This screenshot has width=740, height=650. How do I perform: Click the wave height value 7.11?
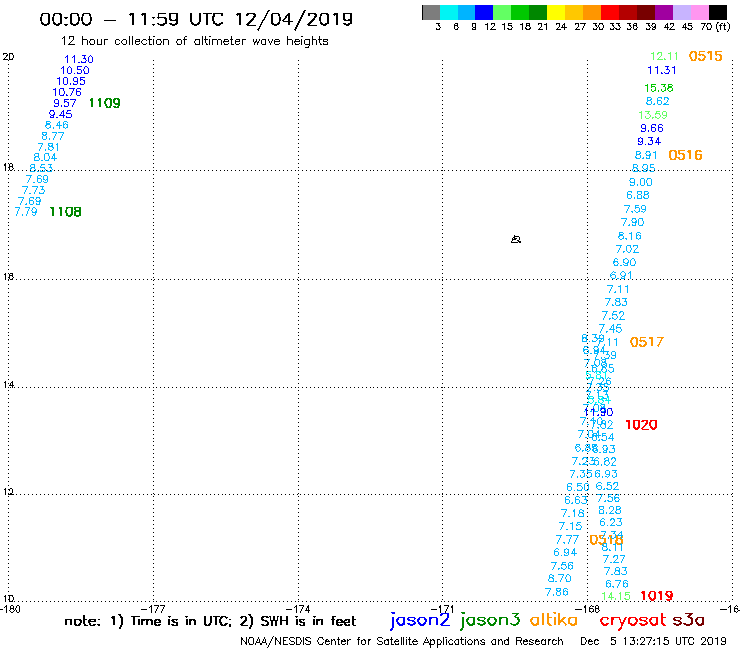pyautogui.click(x=618, y=289)
